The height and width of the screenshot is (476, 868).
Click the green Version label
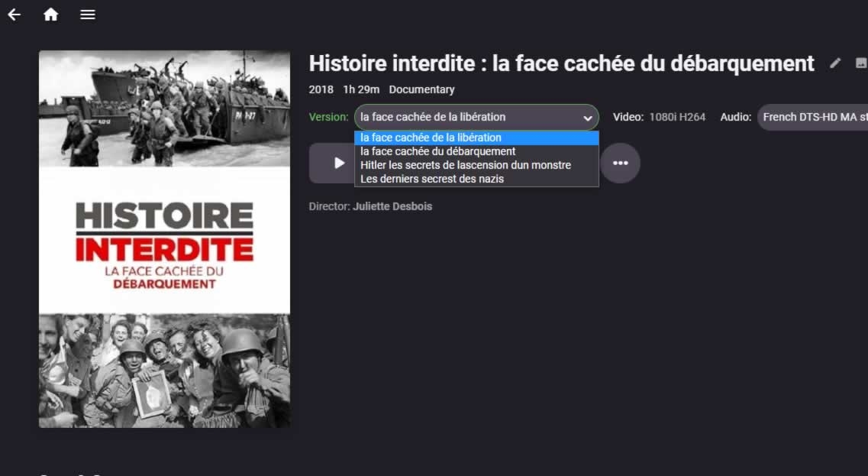(329, 117)
